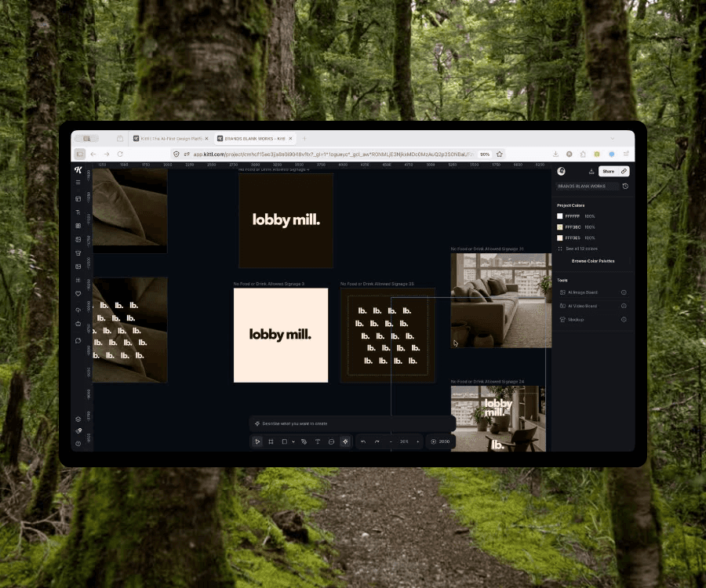Zoom in with the plus button
Viewport: 706px width, 588px height.
tap(418, 441)
